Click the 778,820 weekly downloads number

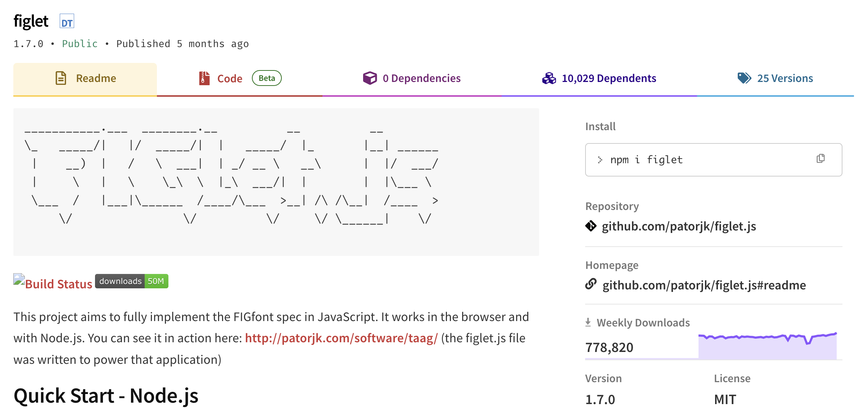(609, 347)
